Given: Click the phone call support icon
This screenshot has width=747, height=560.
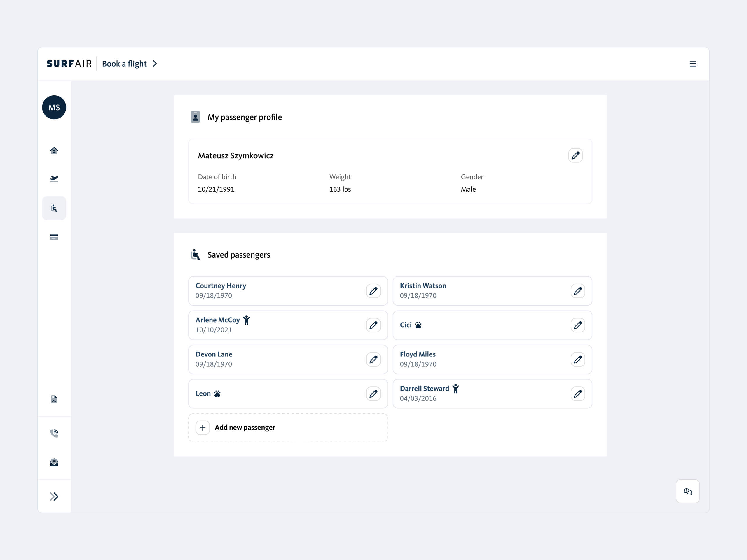Looking at the screenshot, I should pyautogui.click(x=54, y=433).
